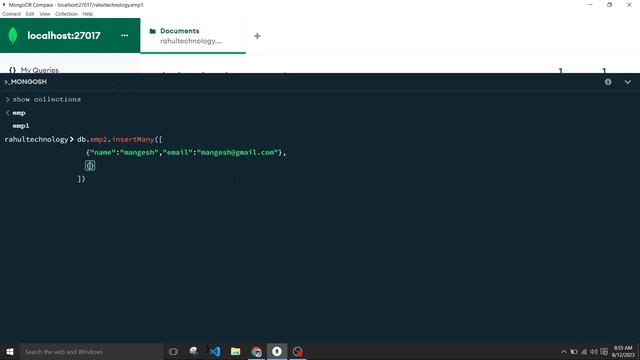The image size is (640, 360).
Task: Open Google Chrome from taskbar
Action: tap(256, 351)
